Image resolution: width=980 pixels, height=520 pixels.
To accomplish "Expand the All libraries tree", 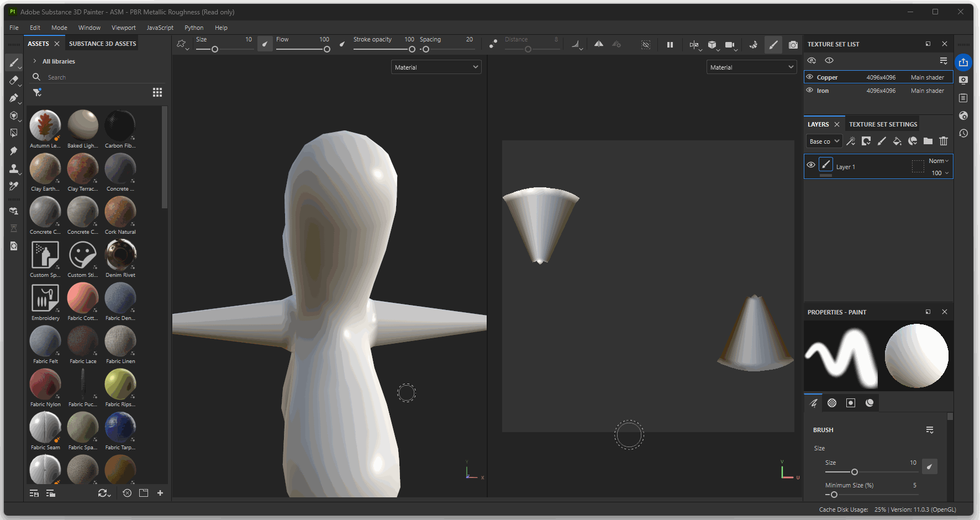I will tap(35, 61).
